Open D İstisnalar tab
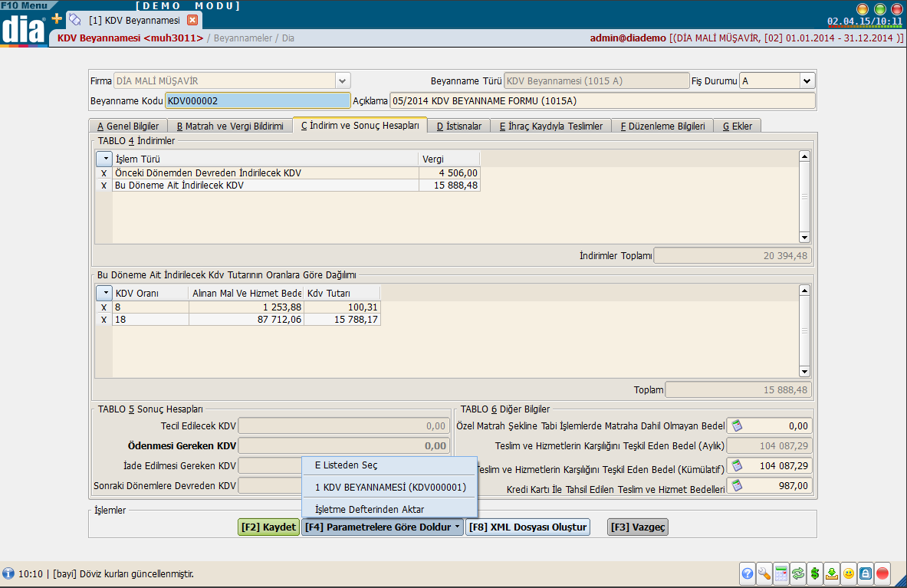 (x=458, y=126)
